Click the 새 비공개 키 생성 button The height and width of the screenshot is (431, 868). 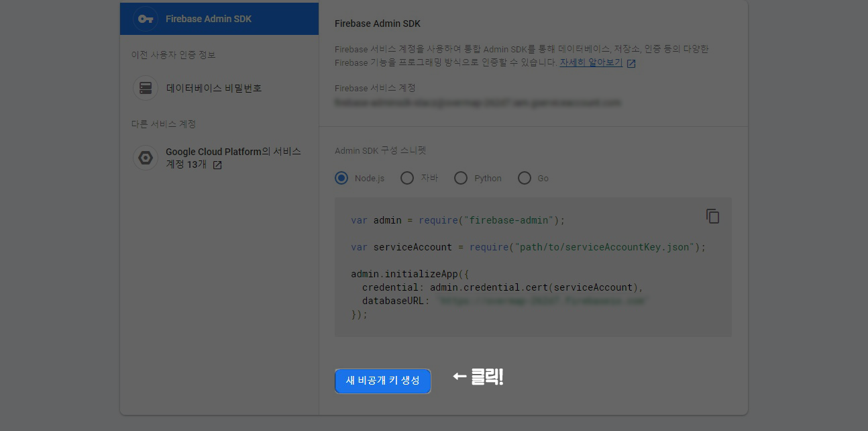point(382,381)
